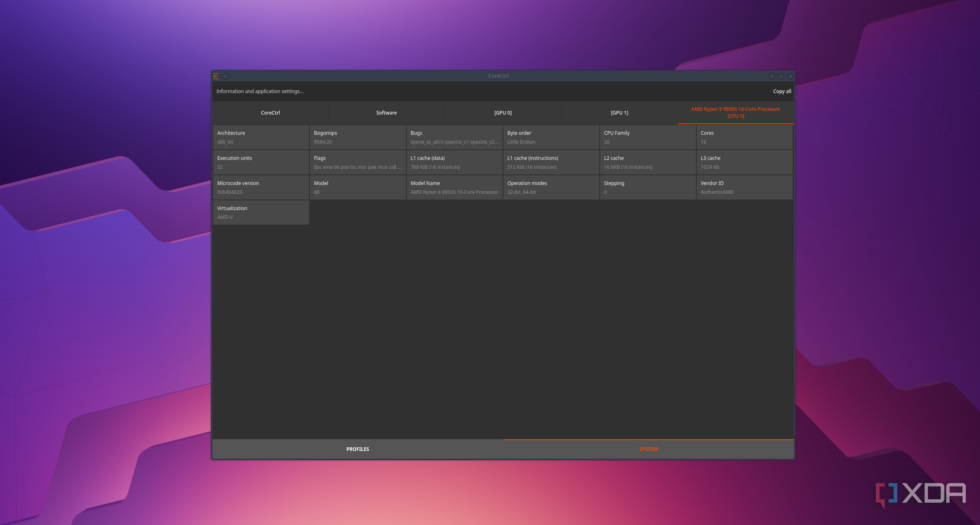Click the L3 cache 1024 KB cell
Image resolution: width=980 pixels, height=525 pixels.
click(745, 163)
